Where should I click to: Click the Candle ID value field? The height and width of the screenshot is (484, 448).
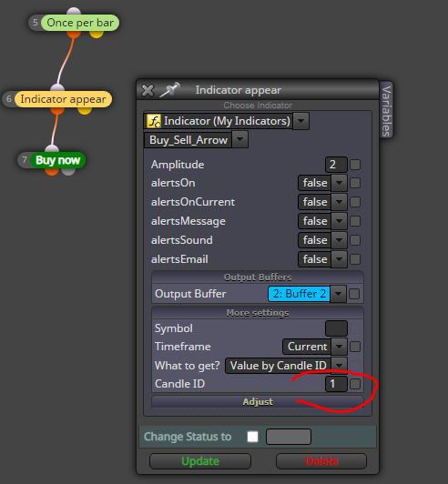pos(336,384)
